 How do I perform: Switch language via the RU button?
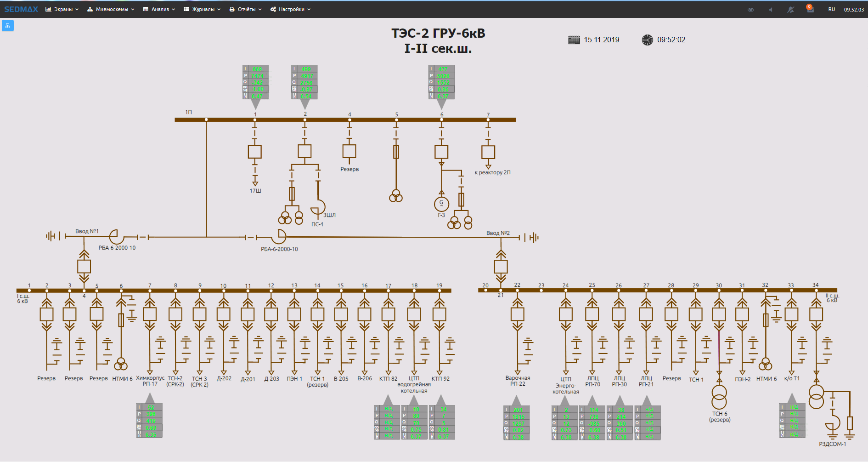coord(831,9)
